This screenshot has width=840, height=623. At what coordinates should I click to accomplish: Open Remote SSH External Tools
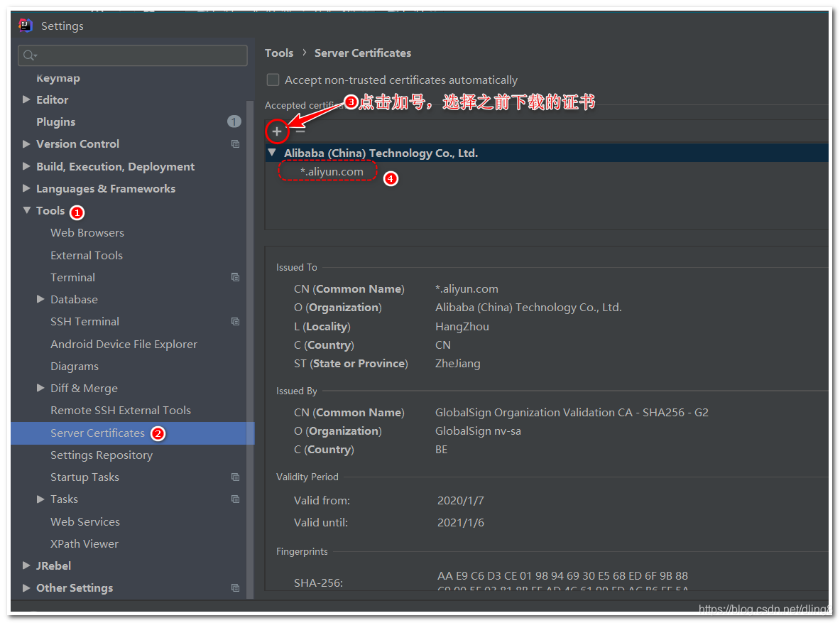coord(121,410)
